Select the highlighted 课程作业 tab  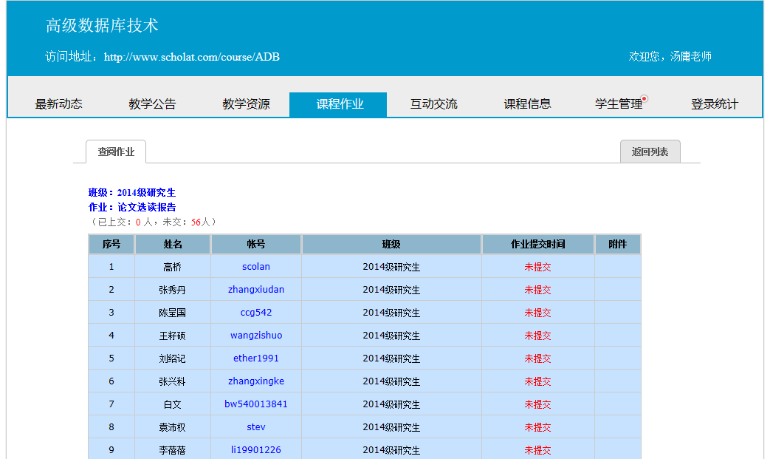[x=339, y=104]
